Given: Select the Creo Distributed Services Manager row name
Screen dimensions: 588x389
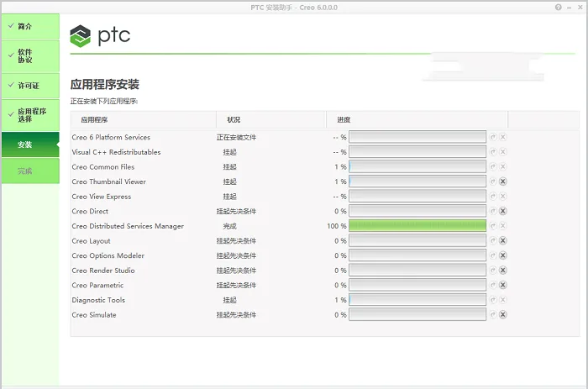Looking at the screenshot, I should [128, 226].
